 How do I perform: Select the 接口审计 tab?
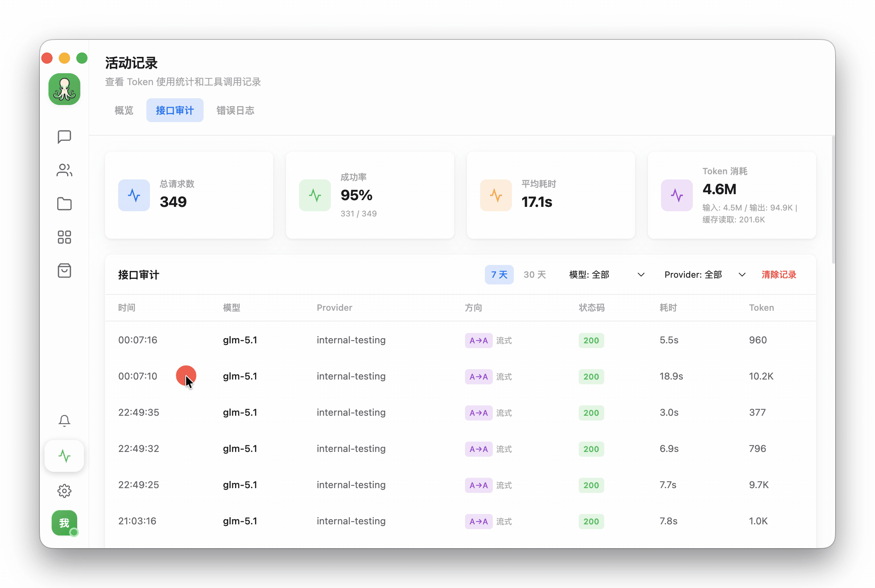pos(175,111)
